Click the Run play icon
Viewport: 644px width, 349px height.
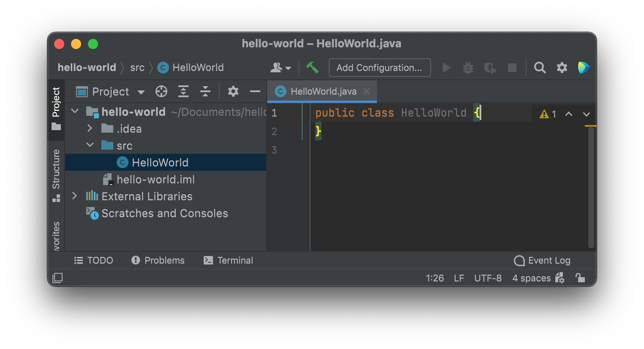[446, 68]
